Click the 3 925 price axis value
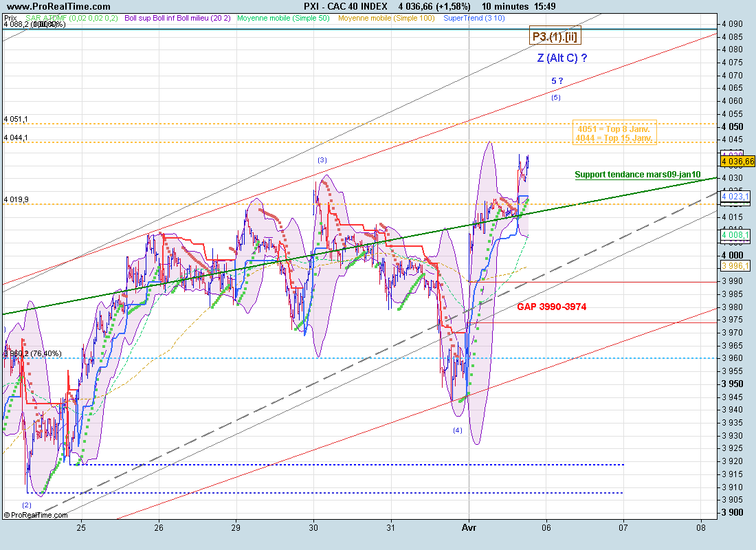This screenshot has width=756, height=550. (733, 448)
